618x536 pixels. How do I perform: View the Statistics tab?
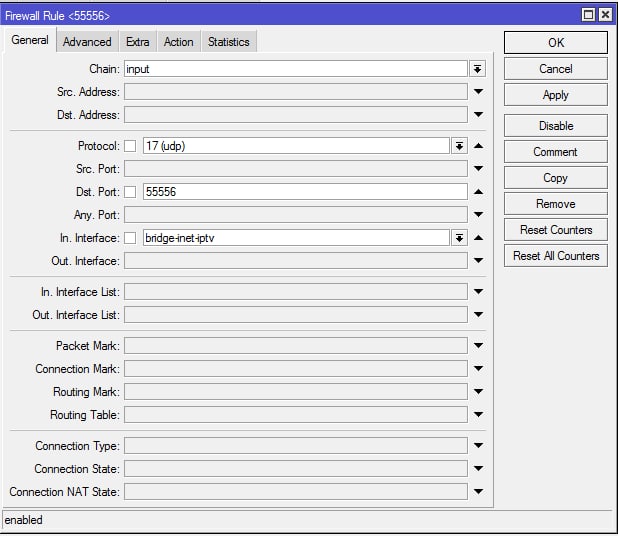point(229,42)
